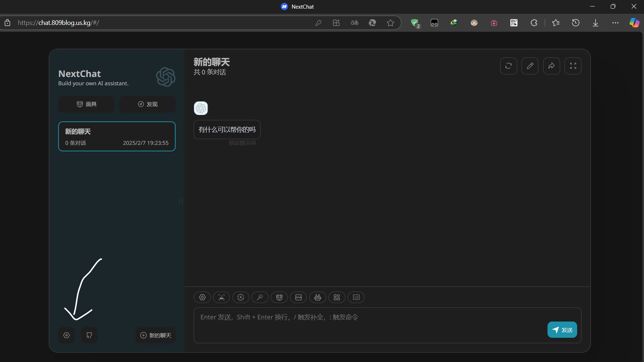
Task: Click the password key icon in address bar
Action: click(318, 23)
